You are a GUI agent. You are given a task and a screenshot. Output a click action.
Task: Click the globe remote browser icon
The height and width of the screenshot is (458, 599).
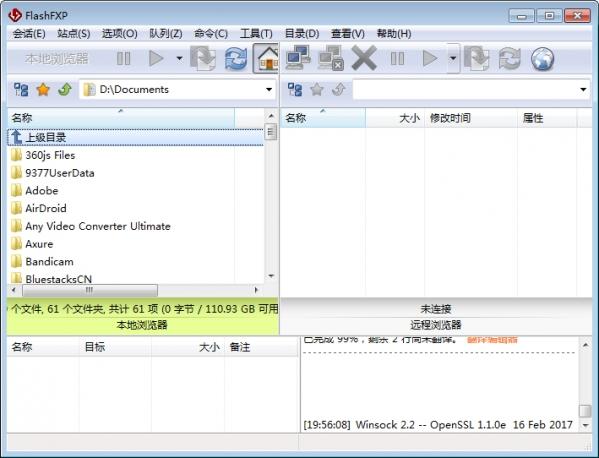(542, 59)
